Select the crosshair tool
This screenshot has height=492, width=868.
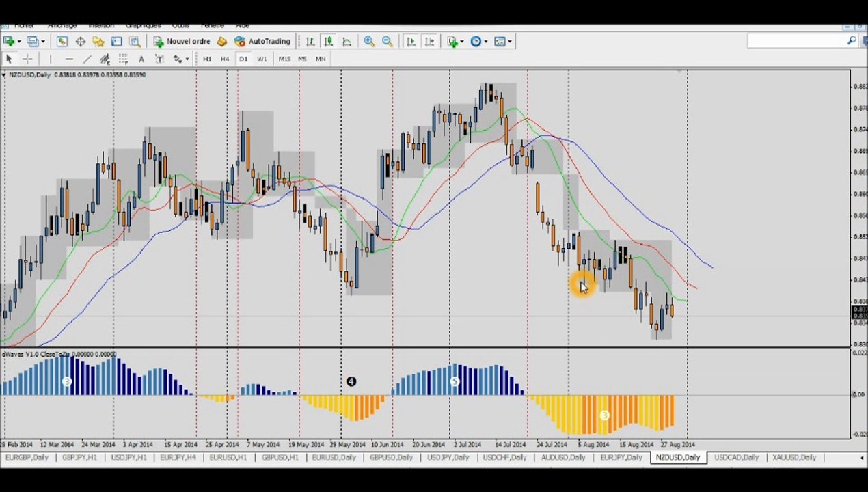[27, 59]
